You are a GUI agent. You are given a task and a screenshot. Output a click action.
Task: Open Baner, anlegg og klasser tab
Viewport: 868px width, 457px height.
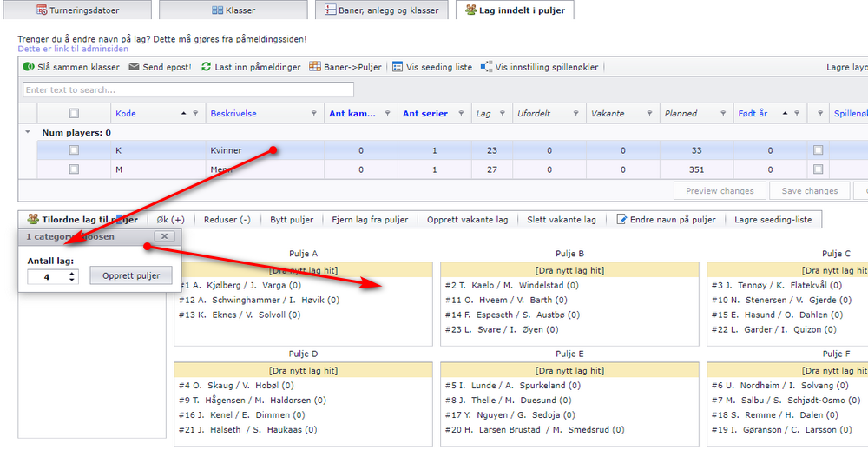[x=381, y=10]
